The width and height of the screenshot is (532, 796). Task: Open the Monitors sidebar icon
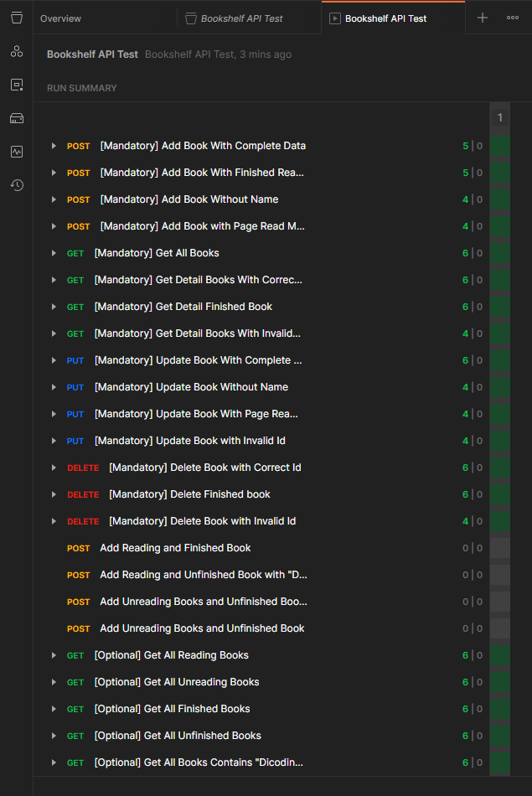coord(17,152)
